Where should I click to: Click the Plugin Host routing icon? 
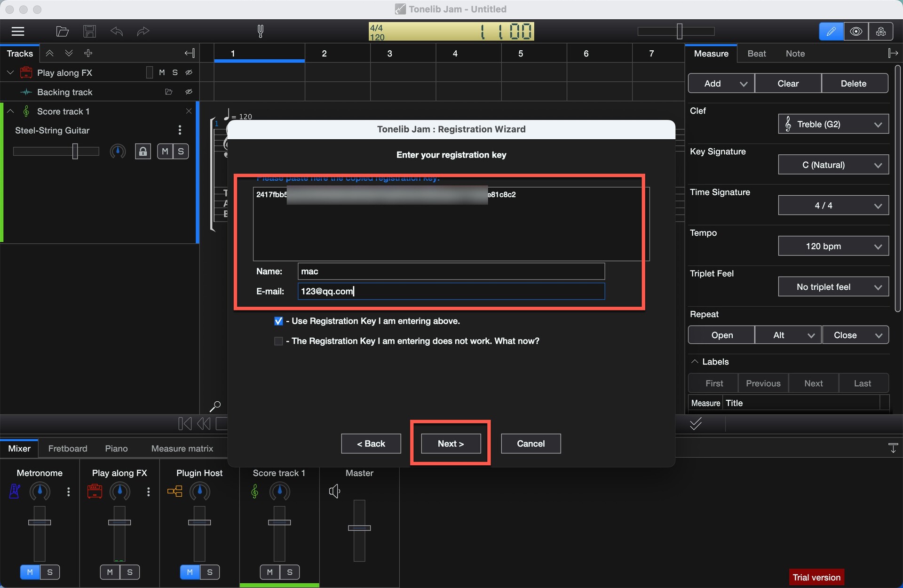click(x=174, y=492)
